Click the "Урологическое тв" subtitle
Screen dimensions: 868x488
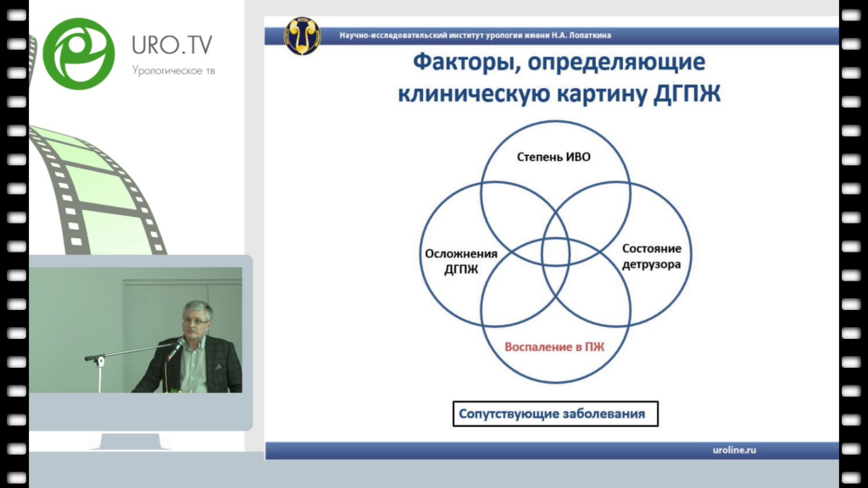tap(174, 70)
